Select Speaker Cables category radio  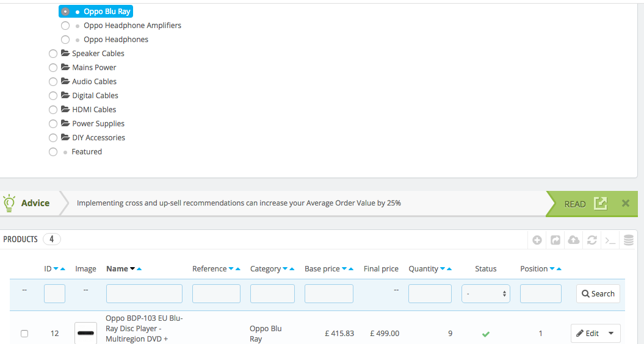click(x=53, y=54)
